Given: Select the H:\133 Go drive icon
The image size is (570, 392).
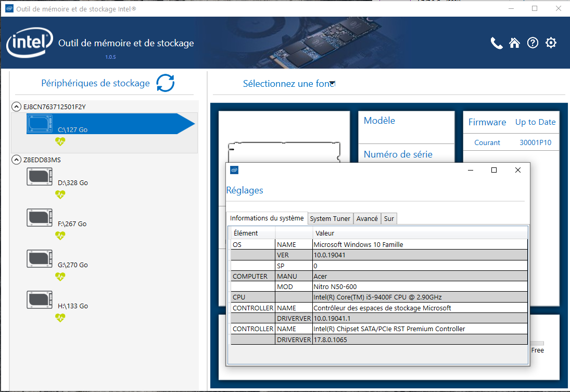Looking at the screenshot, I should [x=39, y=299].
